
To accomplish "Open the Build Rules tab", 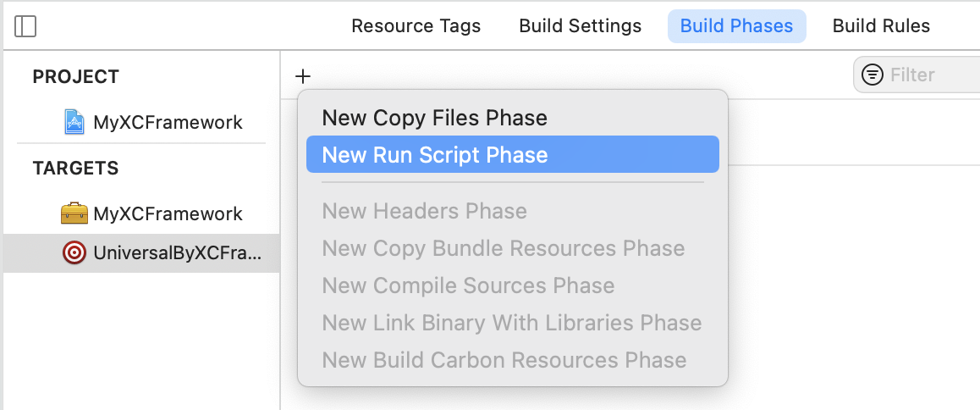I will click(x=881, y=26).
